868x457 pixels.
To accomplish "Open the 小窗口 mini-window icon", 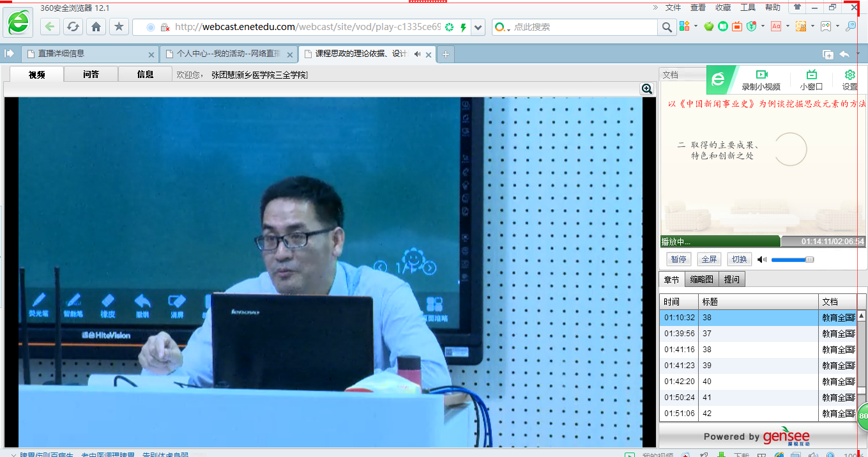I will click(811, 75).
